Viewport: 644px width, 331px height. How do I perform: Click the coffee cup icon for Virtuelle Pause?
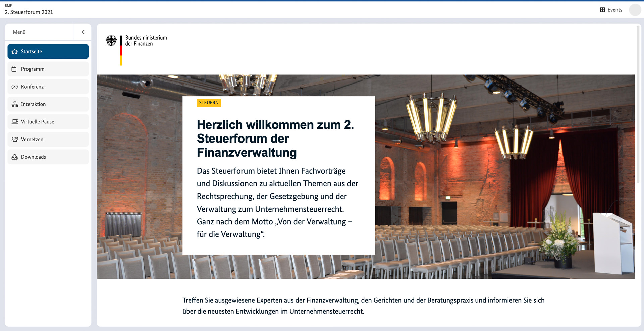15,122
